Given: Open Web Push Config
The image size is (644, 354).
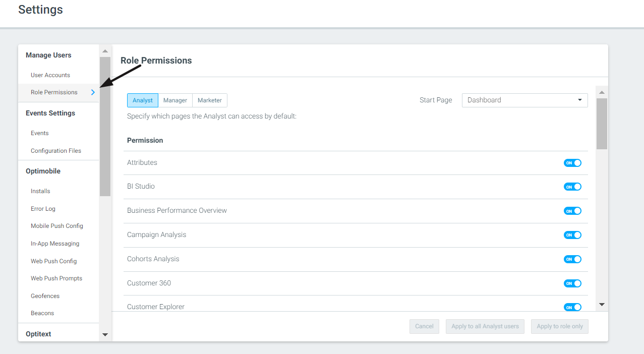Looking at the screenshot, I should tap(53, 261).
